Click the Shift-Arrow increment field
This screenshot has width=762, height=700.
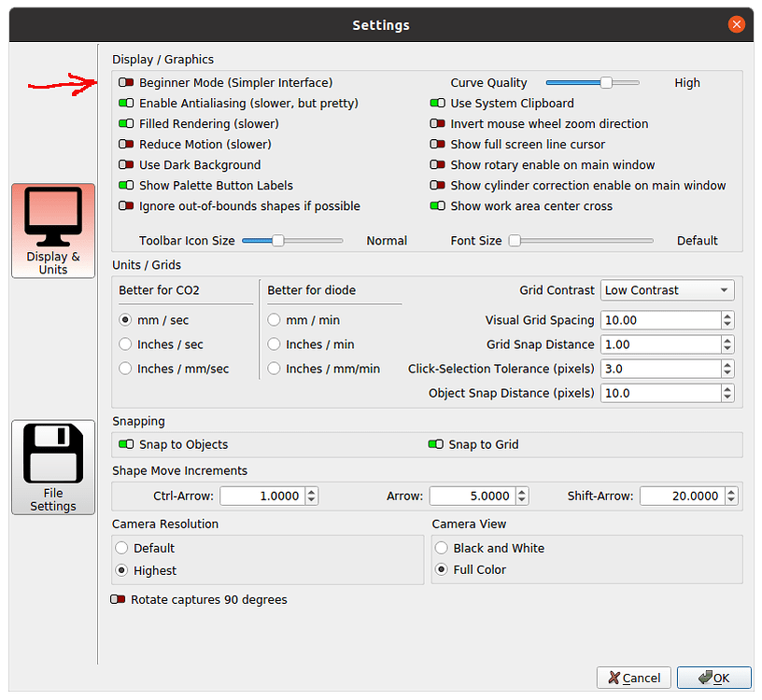[683, 496]
